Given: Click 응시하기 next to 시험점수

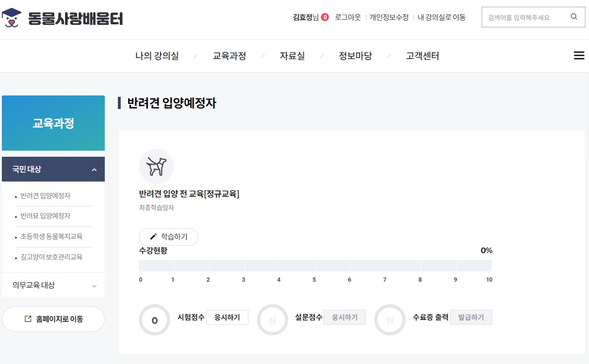Looking at the screenshot, I should click(227, 317).
